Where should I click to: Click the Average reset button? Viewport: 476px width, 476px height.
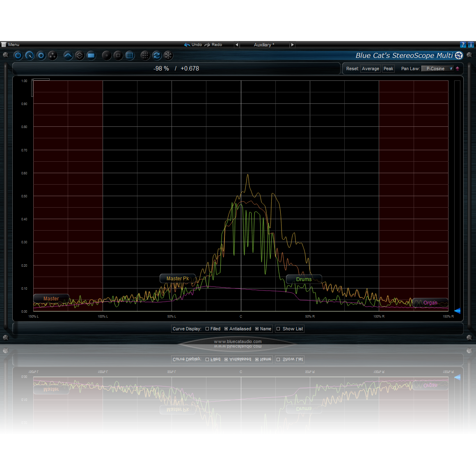370,69
